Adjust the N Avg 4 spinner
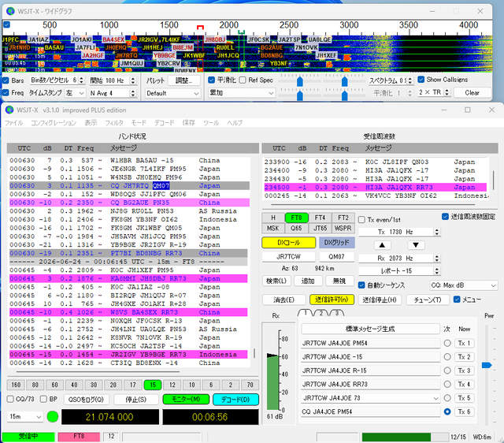 point(133,93)
